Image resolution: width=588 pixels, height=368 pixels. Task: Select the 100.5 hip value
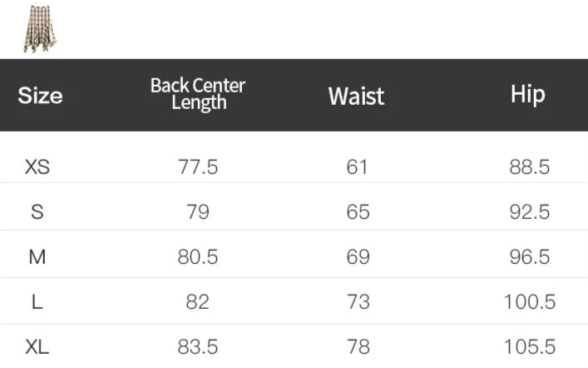click(x=530, y=302)
